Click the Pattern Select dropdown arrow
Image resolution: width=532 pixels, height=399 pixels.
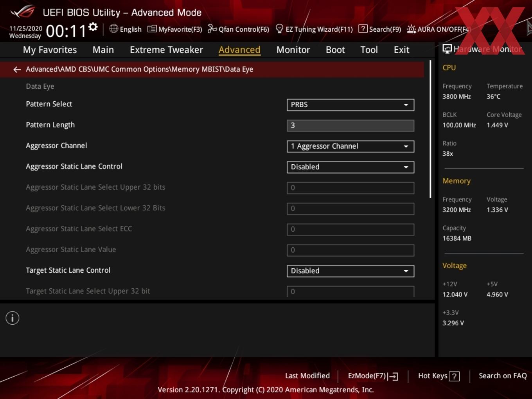pos(406,105)
